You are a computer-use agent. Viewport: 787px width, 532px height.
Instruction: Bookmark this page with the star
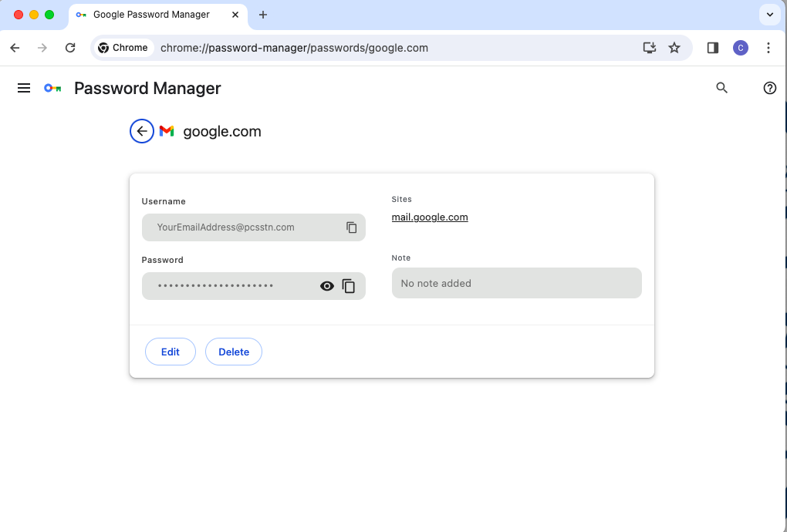674,48
